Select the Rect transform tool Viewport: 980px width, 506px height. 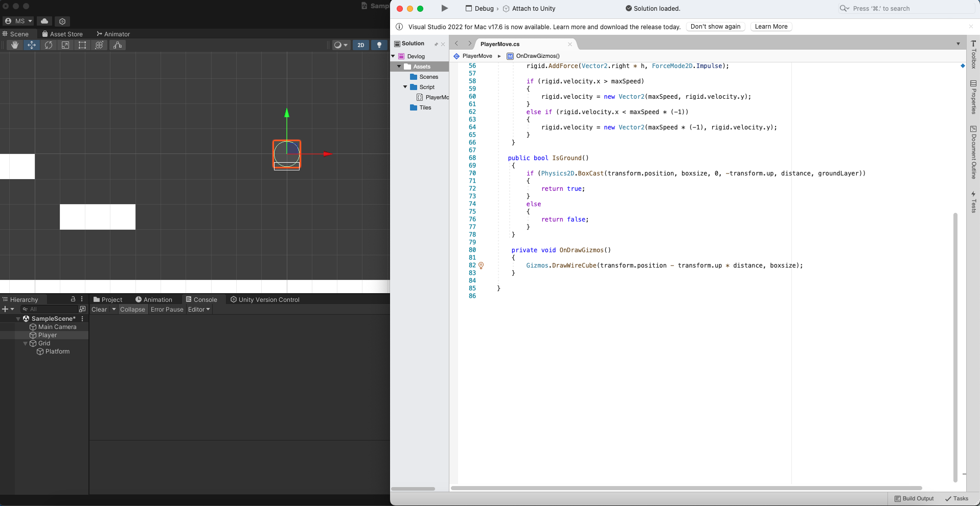pyautogui.click(x=82, y=45)
